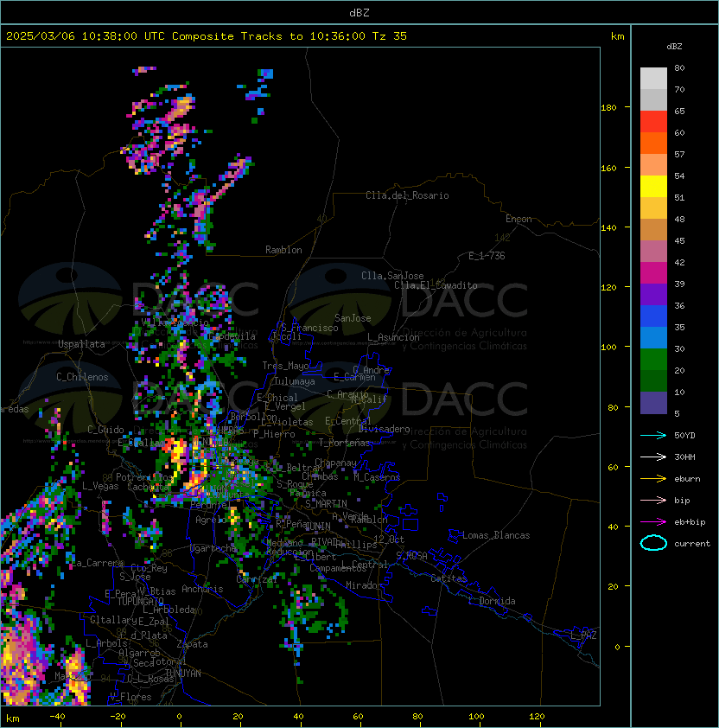The height and width of the screenshot is (728, 719).
Task: Click the 'eb+bip' legend label
Action: pos(690,522)
